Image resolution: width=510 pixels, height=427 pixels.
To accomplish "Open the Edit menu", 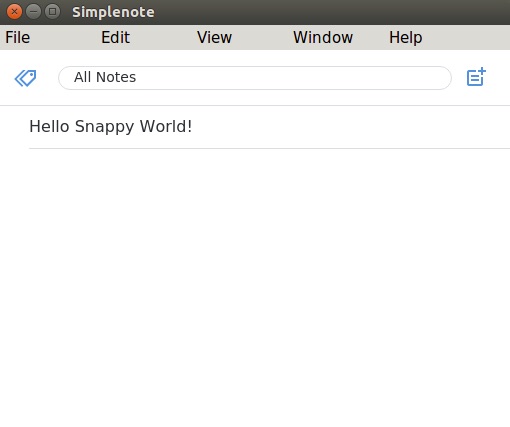I will [115, 37].
